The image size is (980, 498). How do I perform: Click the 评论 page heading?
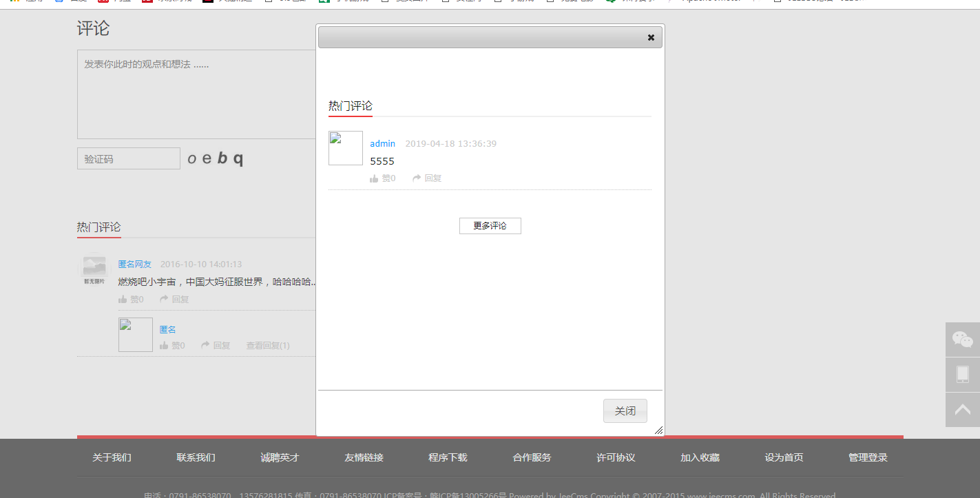pyautogui.click(x=93, y=28)
